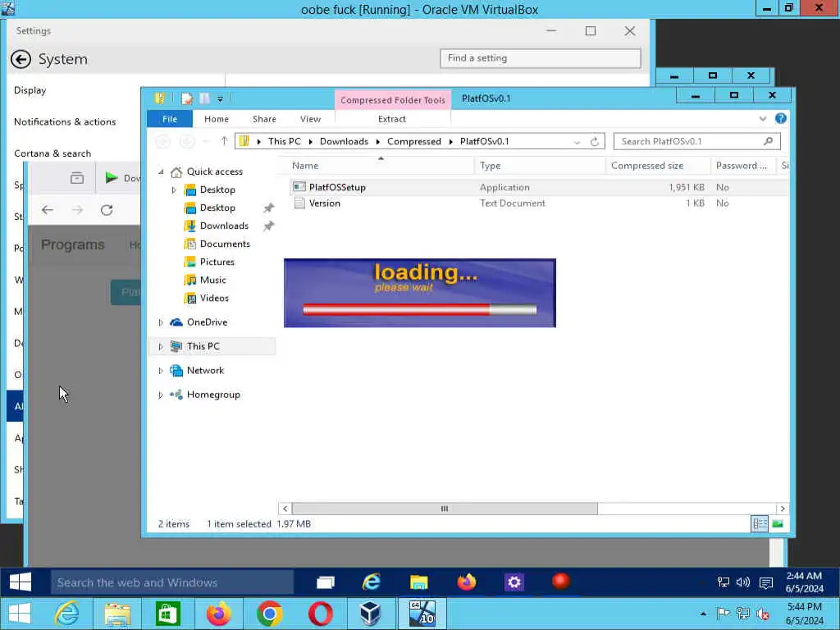This screenshot has height=630, width=840.
Task: Click the PlatfOSSetup application icon
Action: coord(299,187)
